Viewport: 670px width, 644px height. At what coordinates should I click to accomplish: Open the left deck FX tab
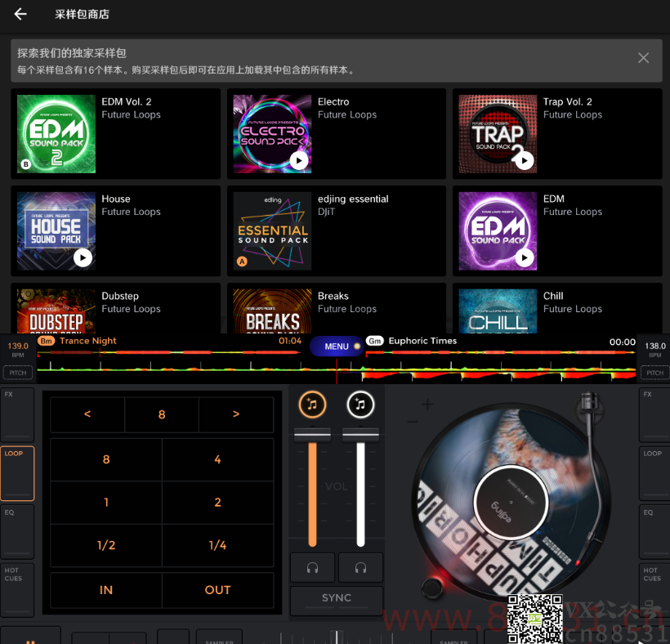(x=17, y=414)
